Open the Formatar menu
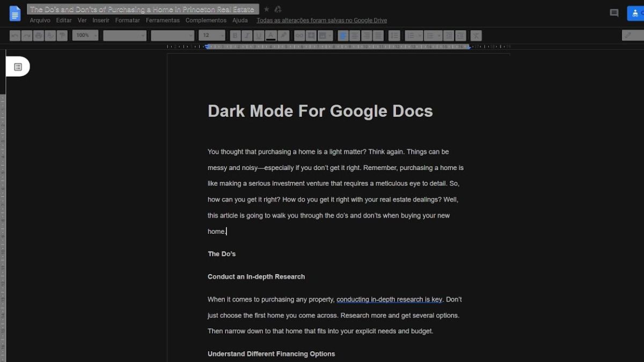Image resolution: width=644 pixels, height=362 pixels. (x=127, y=20)
